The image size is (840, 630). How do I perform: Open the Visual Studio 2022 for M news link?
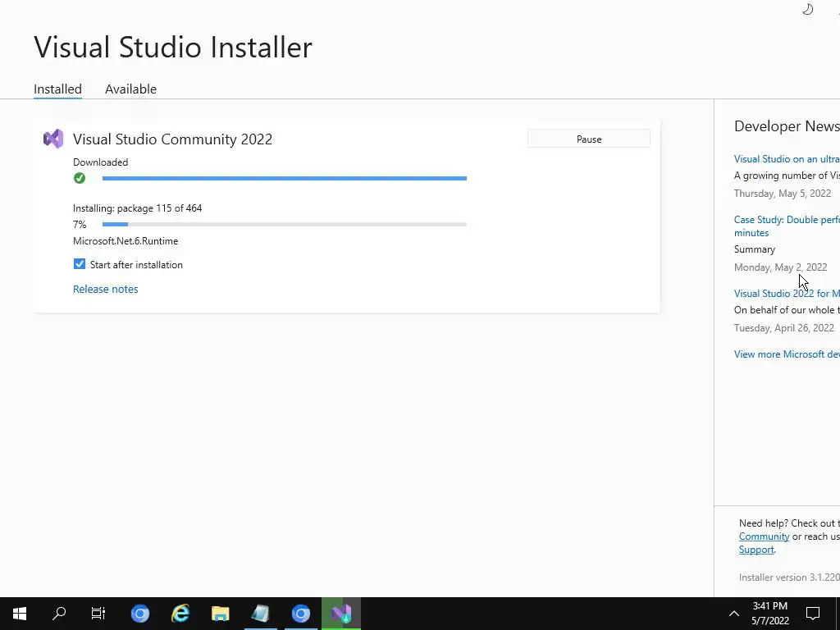point(787,293)
